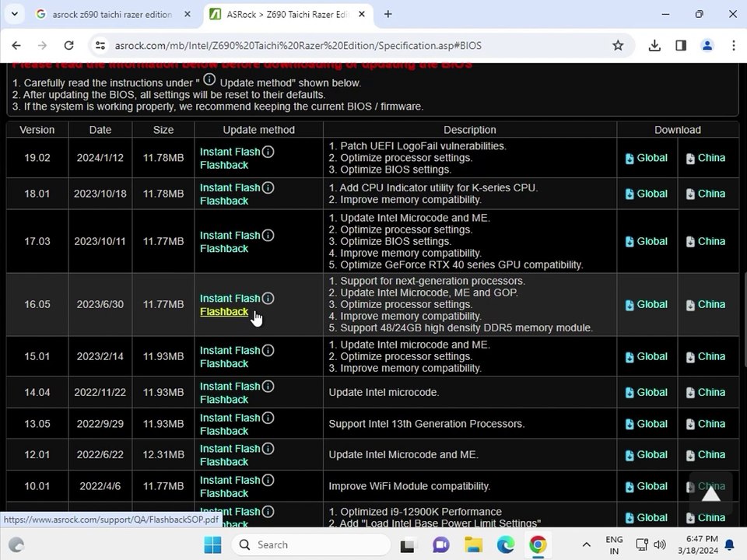Viewport: 747px width, 560px height.
Task: Switch to the asrock z690 taichi razer edition Google tab
Action: 112,15
